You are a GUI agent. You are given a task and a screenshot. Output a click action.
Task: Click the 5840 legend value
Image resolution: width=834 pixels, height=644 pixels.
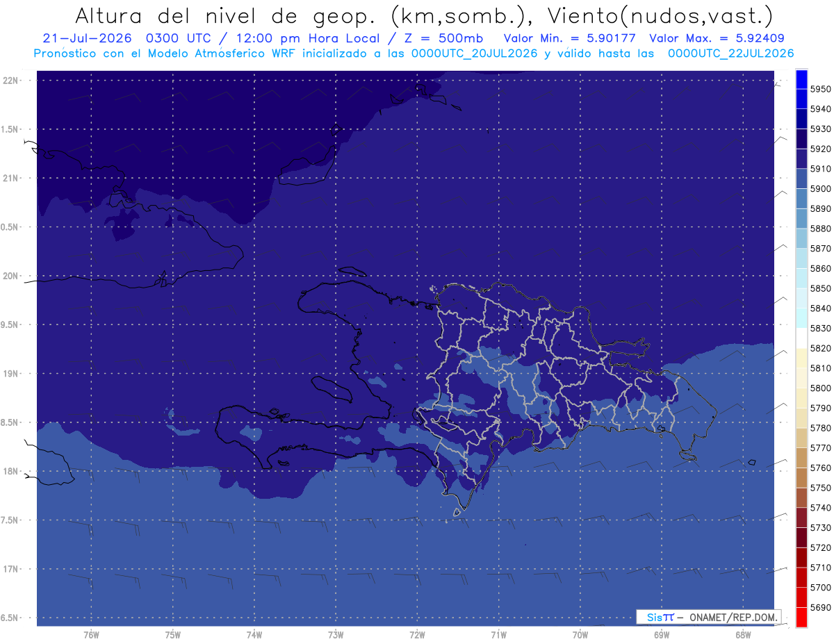820,308
